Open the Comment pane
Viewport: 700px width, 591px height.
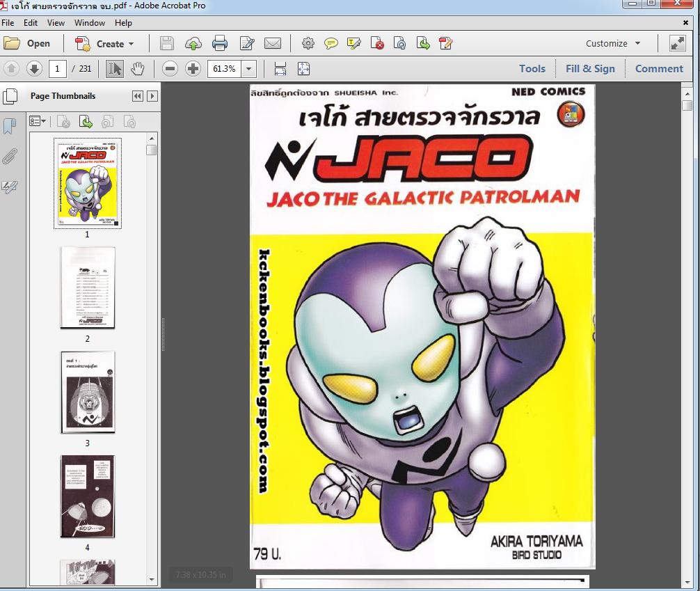pos(659,69)
